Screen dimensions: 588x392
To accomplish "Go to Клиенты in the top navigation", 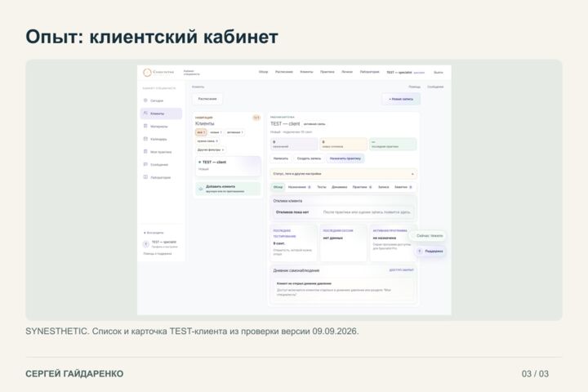I will (306, 72).
